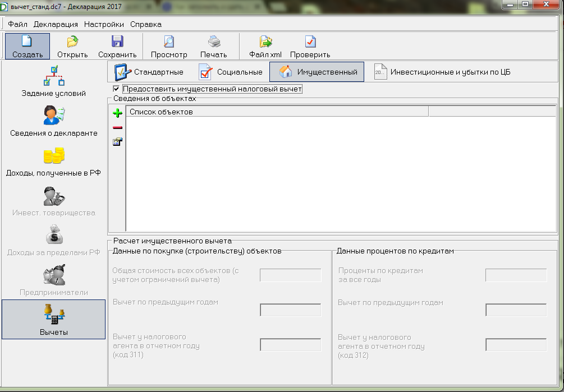
Task: Open Доходы, полученные в РФ section
Action: 54,161
